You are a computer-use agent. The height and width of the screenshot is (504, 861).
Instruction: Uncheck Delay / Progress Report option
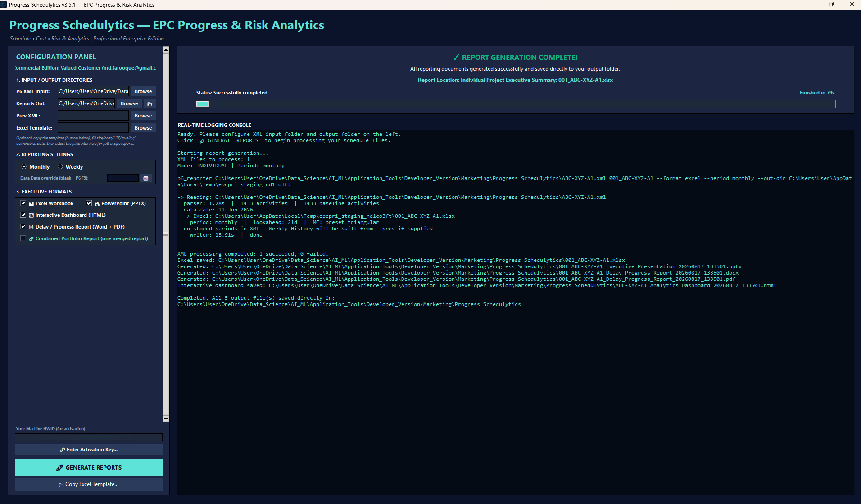point(23,227)
